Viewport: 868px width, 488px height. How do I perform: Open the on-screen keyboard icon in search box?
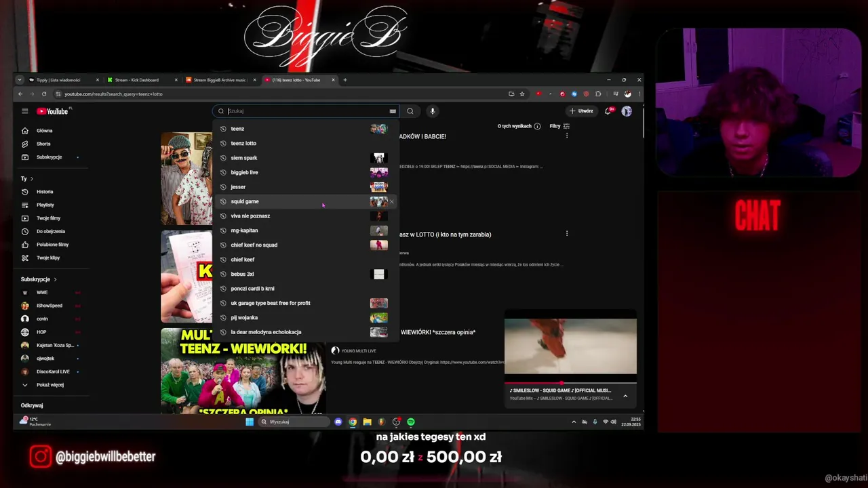393,111
